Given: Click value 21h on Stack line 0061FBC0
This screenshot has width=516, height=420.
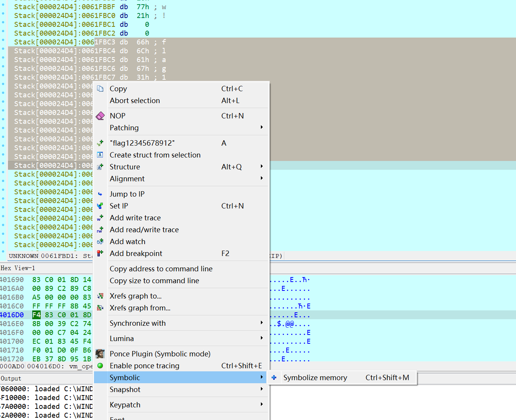Looking at the screenshot, I should pyautogui.click(x=143, y=16).
